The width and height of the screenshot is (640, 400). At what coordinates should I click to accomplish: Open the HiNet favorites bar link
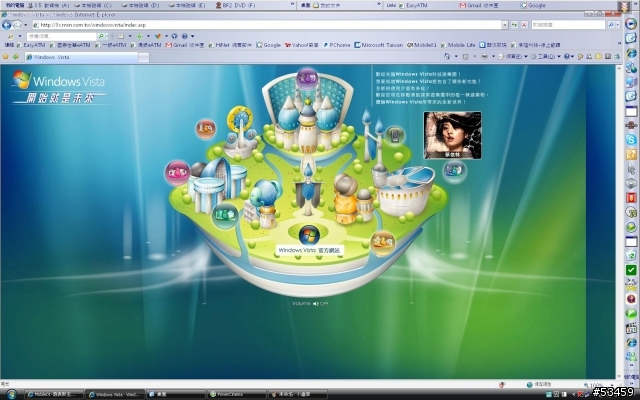click(x=230, y=45)
